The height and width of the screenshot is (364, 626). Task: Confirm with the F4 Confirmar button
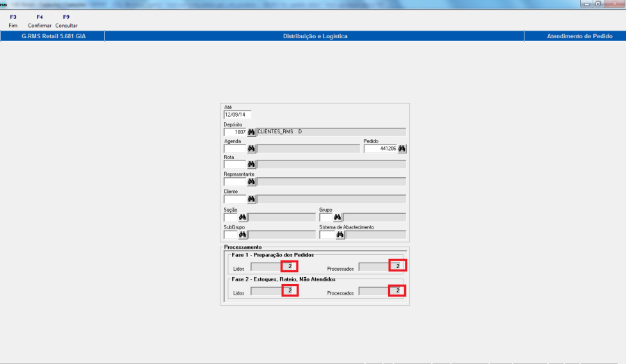[x=40, y=21]
